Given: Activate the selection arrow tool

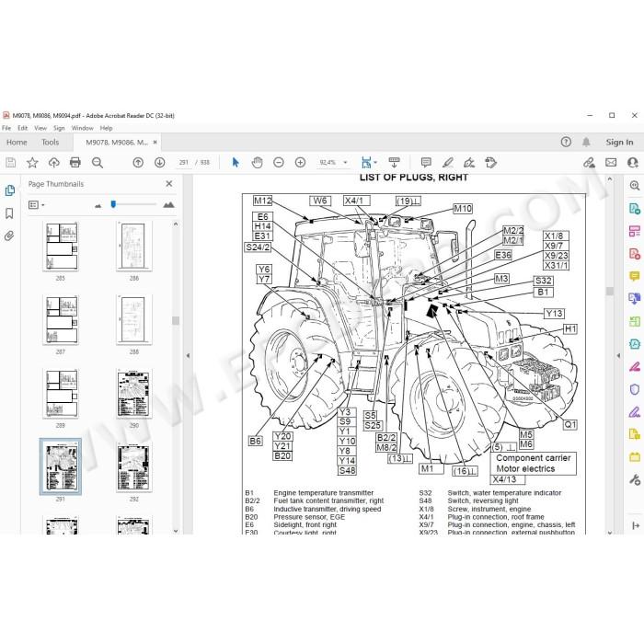Looking at the screenshot, I should coord(236,163).
